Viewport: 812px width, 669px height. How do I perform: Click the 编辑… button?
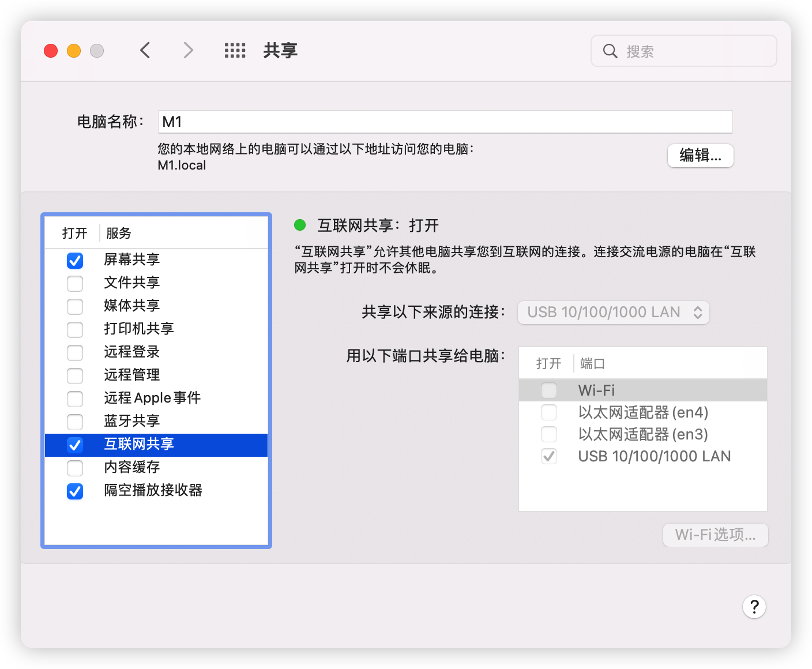tap(700, 156)
